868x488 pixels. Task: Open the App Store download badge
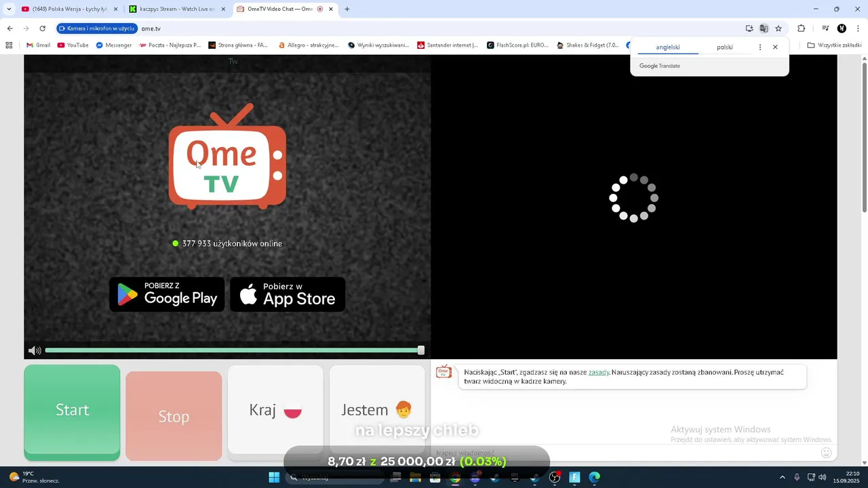[x=288, y=294]
